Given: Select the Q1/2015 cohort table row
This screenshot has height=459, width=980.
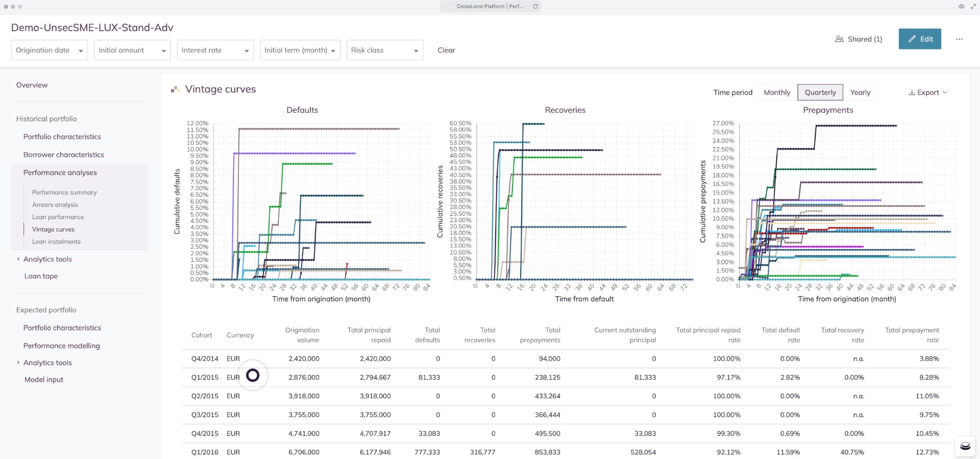Looking at the screenshot, I should point(204,377).
